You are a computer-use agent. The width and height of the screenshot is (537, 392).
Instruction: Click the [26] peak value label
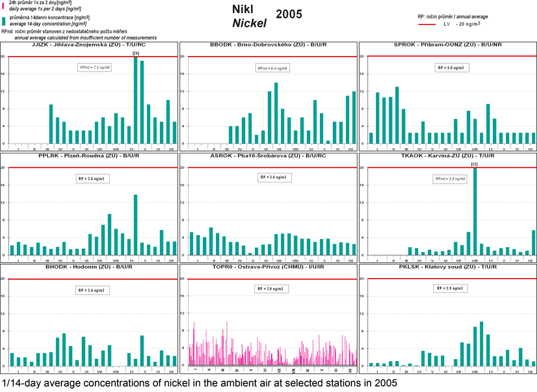(136, 54)
